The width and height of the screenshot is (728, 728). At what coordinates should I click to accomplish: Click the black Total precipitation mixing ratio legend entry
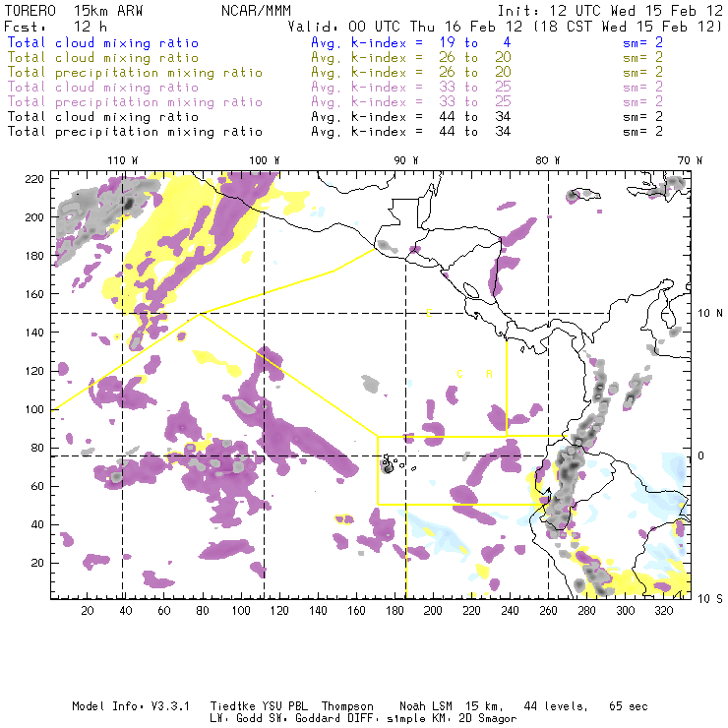click(135, 131)
